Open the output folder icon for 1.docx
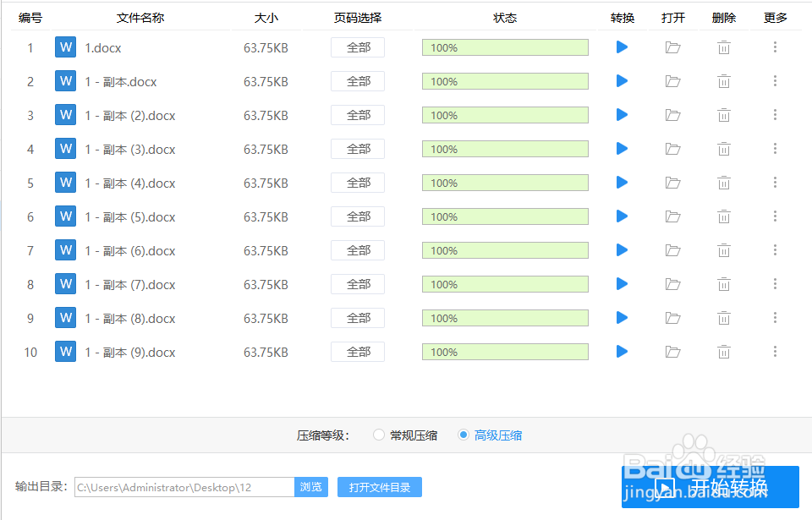 [672, 47]
